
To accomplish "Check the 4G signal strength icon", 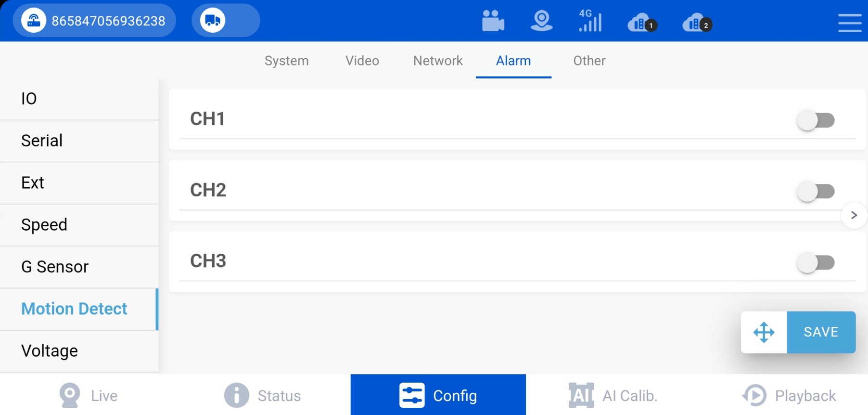I will pos(590,21).
